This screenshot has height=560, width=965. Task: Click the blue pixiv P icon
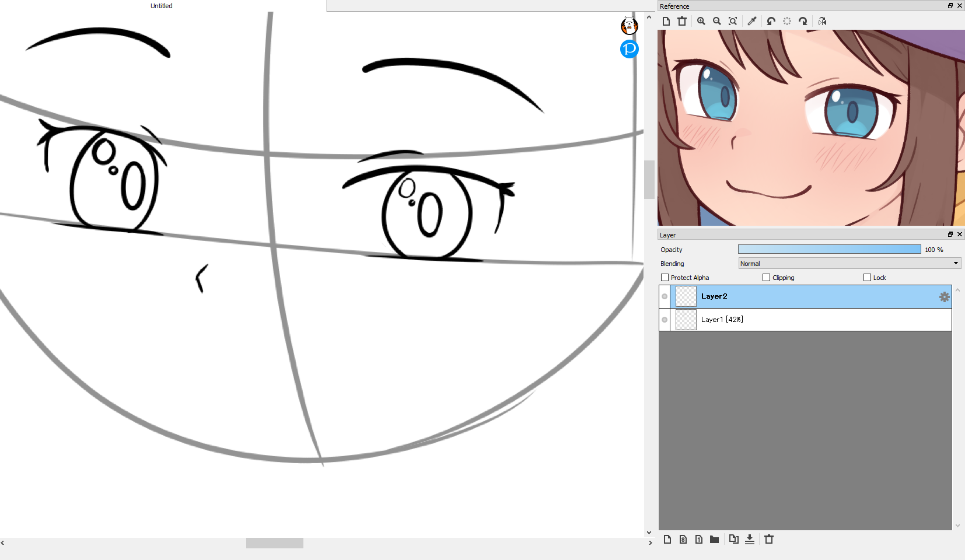click(629, 49)
